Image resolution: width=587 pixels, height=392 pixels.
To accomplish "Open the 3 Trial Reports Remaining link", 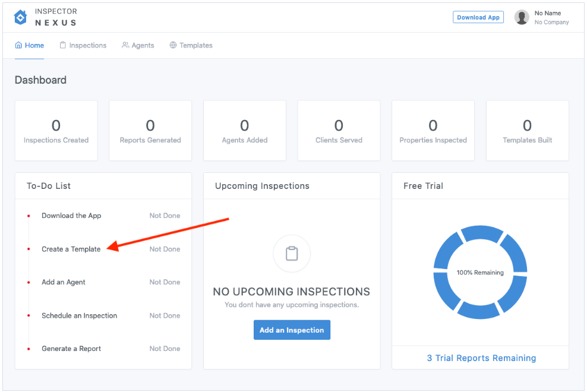I will [x=481, y=358].
